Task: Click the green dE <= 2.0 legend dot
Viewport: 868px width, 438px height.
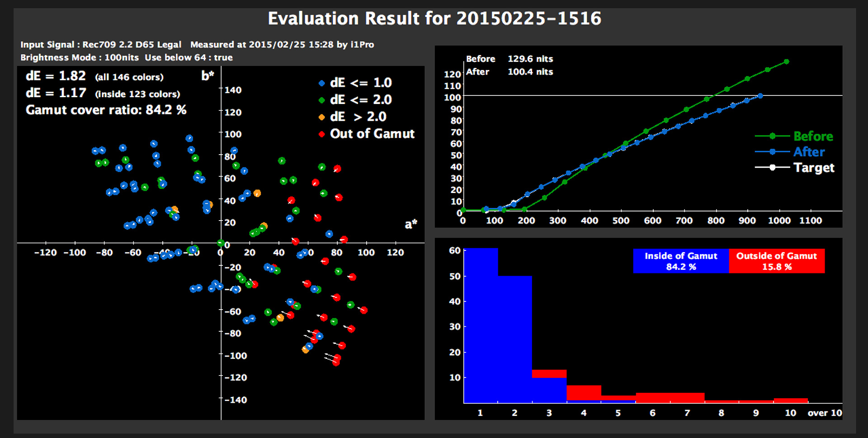Action: pos(321,100)
